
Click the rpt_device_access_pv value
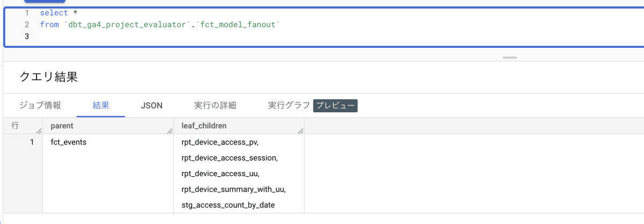220,142
